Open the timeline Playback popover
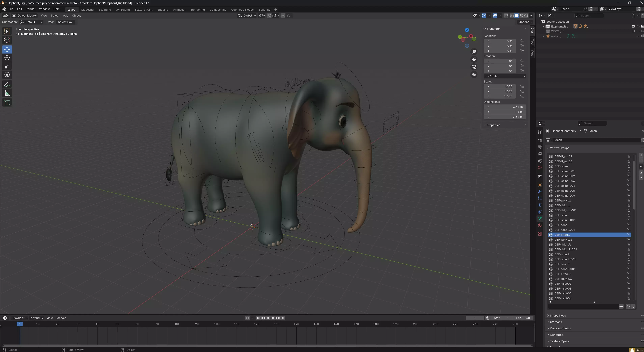 [20, 318]
